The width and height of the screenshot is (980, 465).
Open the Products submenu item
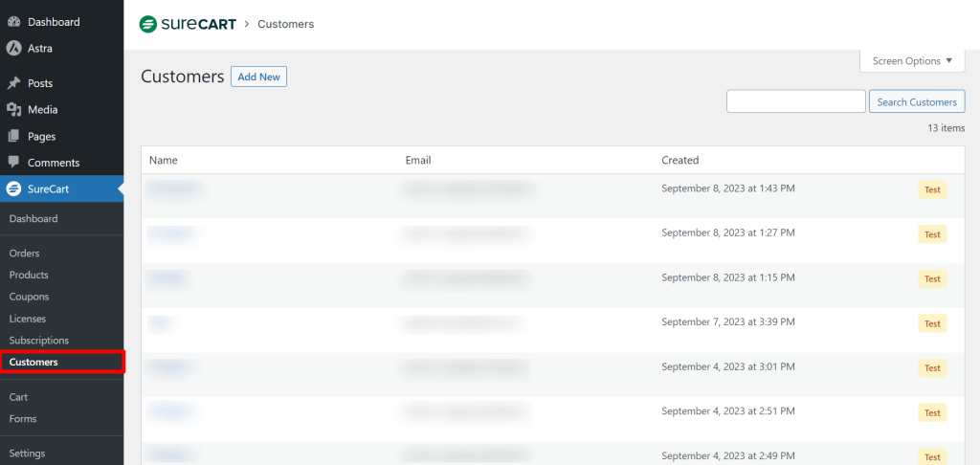point(29,276)
